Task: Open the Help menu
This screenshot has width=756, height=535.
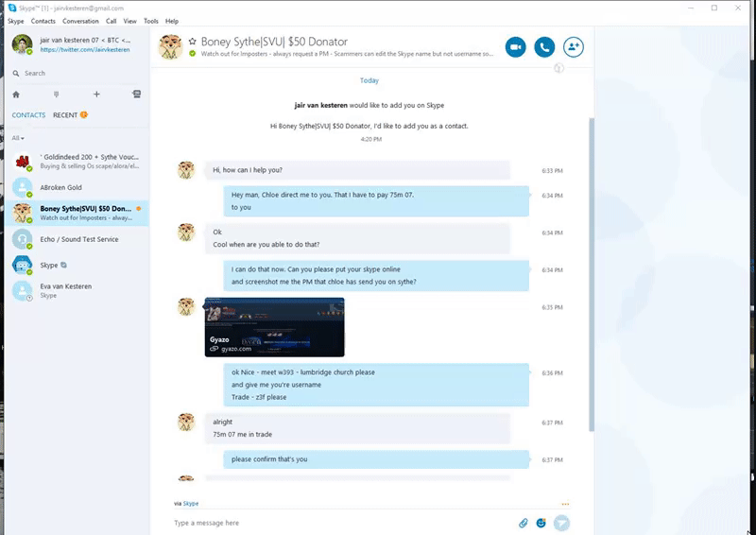Action: 172,21
